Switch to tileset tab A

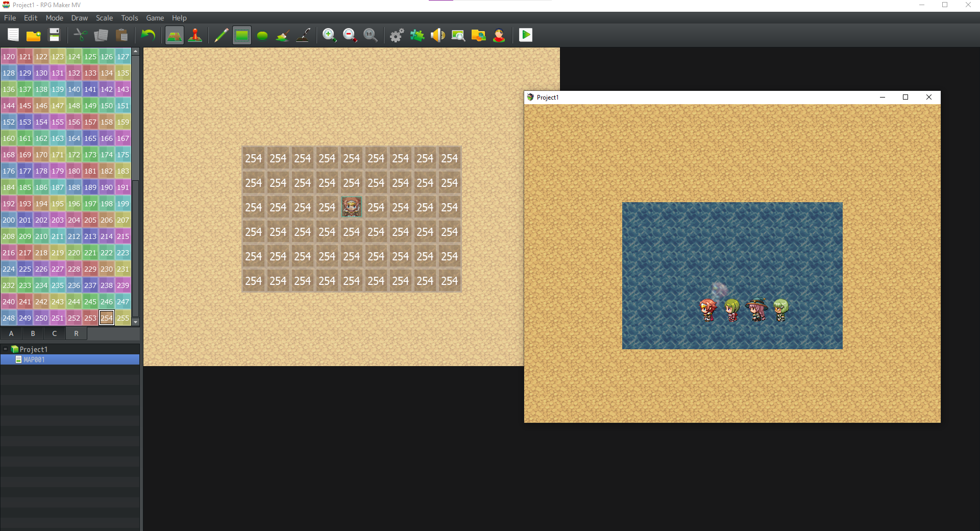click(x=11, y=333)
